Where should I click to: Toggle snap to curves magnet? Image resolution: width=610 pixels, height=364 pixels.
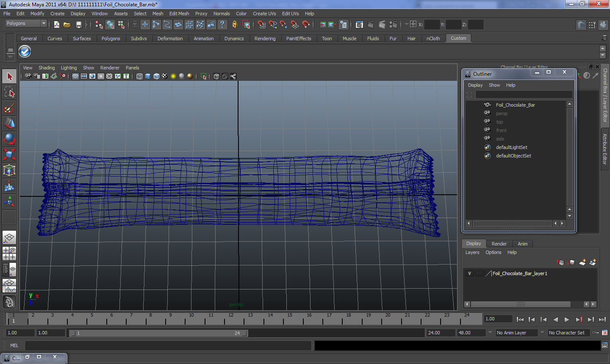(x=273, y=25)
